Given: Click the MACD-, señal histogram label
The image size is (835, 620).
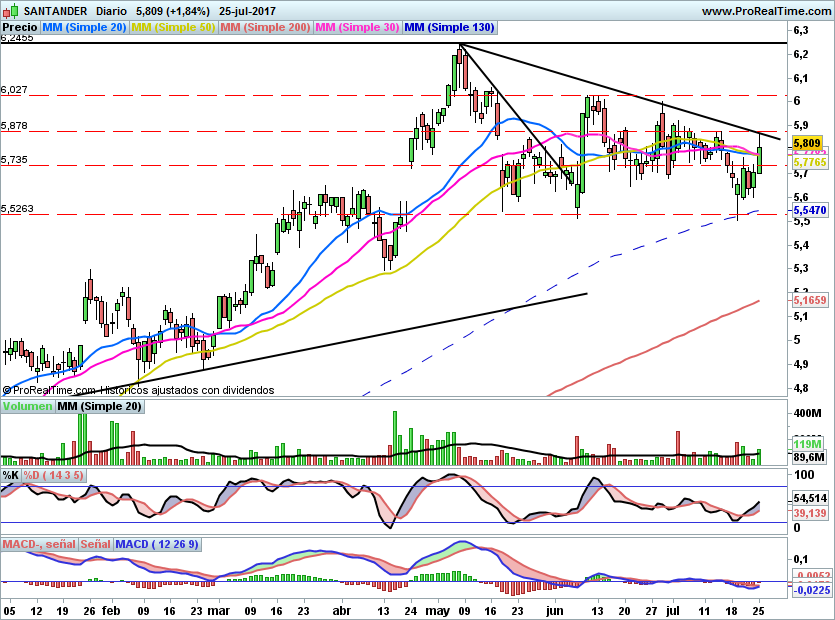Looking at the screenshot, I should pos(39,544).
